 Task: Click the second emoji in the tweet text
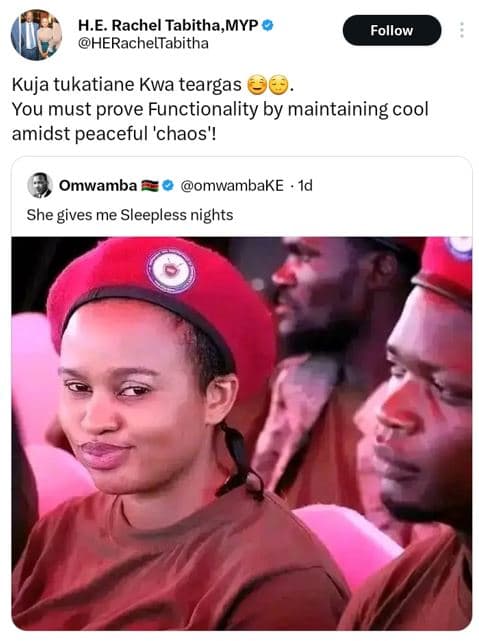(x=278, y=85)
